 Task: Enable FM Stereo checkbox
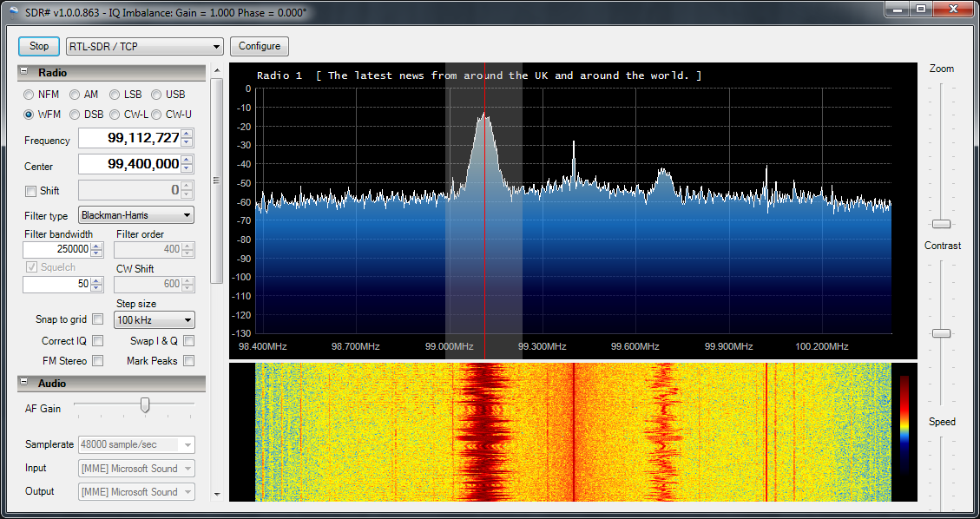(97, 360)
